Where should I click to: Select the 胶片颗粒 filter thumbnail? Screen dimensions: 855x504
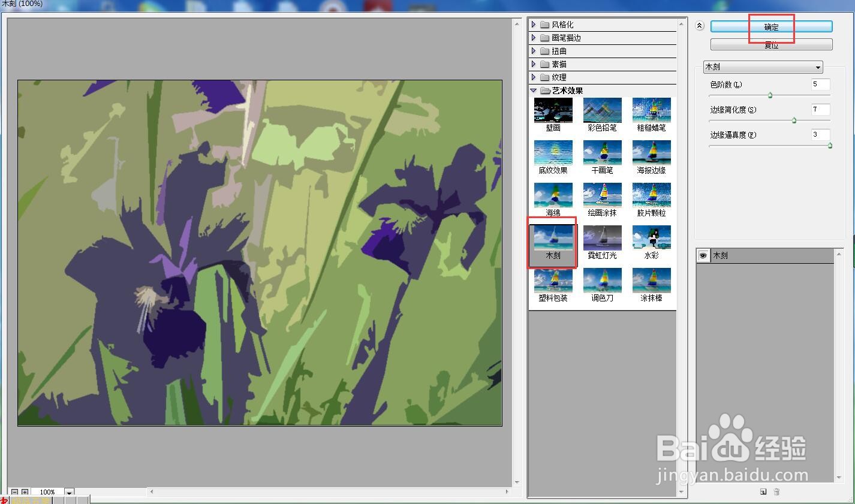651,195
